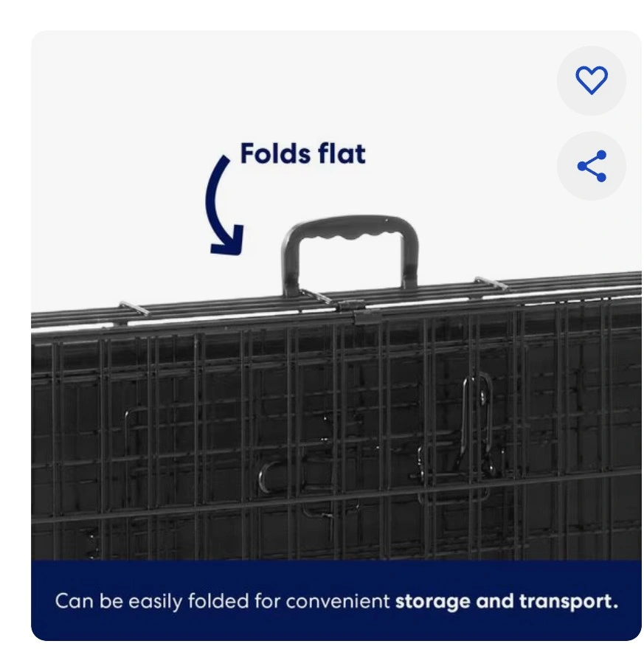Image resolution: width=644 pixels, height=655 pixels.
Task: Click the vertical door latch hook
Action: (x=477, y=422)
